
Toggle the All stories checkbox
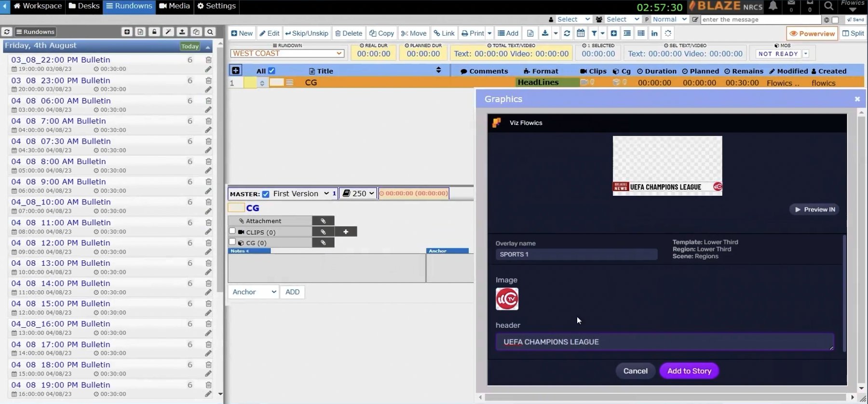[271, 70]
